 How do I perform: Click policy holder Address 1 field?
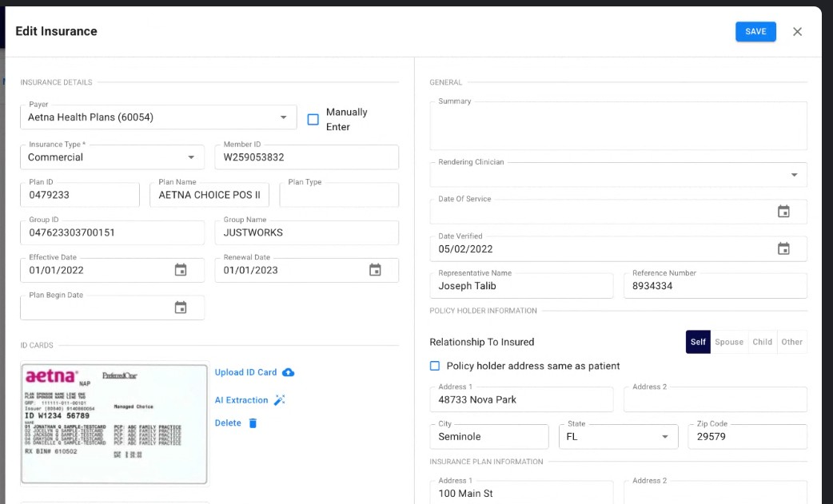pyautogui.click(x=521, y=399)
